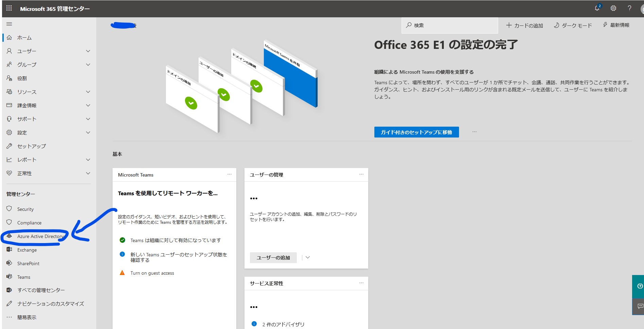Click the リソース resources icon

[9, 92]
